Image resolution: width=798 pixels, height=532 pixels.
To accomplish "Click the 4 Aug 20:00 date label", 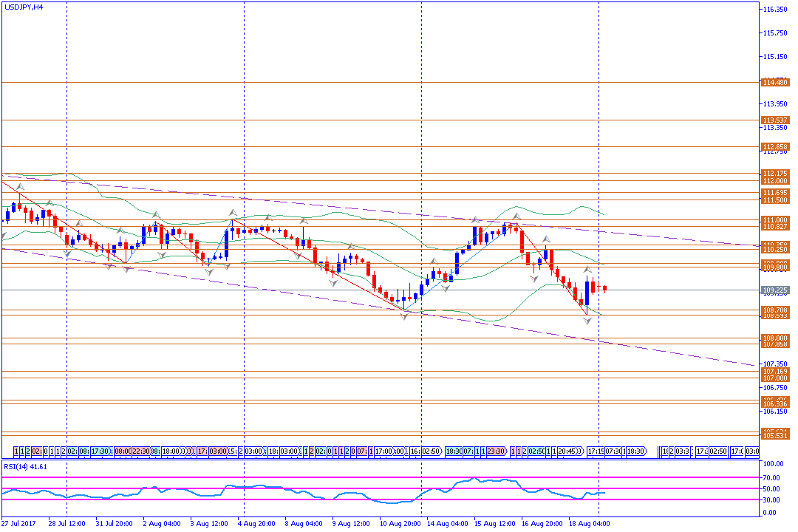I will tap(256, 523).
